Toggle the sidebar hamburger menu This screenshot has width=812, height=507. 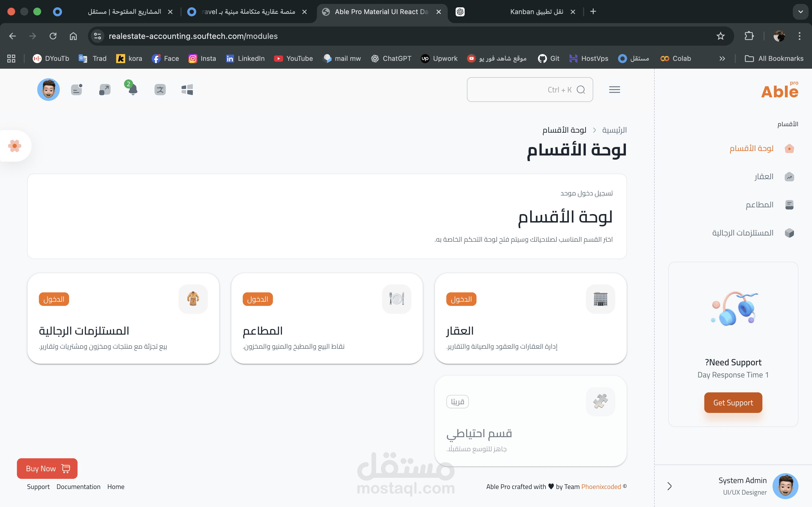(x=614, y=90)
